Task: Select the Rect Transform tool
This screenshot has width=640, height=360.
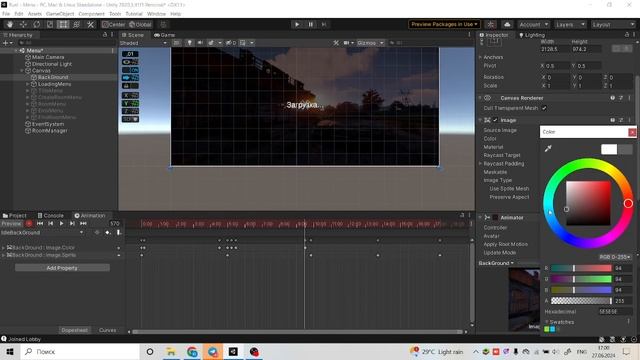Action: pos(63,24)
